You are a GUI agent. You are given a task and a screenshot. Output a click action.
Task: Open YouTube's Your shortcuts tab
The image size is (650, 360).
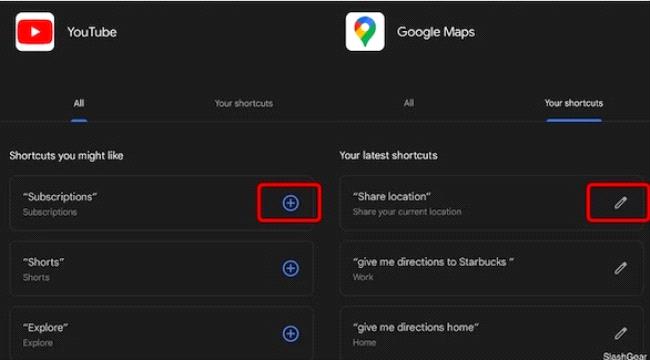point(244,103)
